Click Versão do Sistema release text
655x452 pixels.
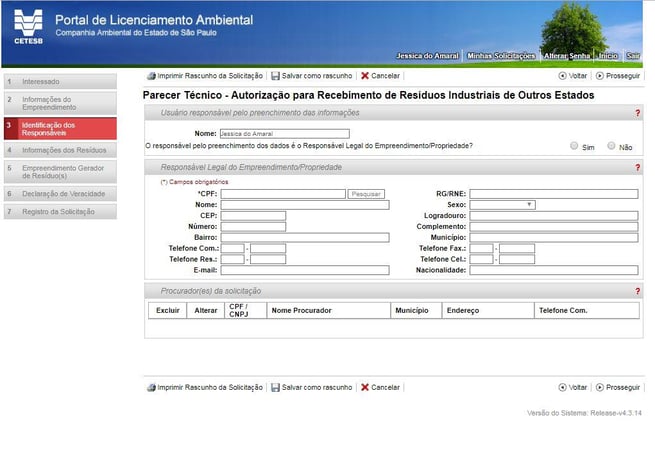point(584,413)
